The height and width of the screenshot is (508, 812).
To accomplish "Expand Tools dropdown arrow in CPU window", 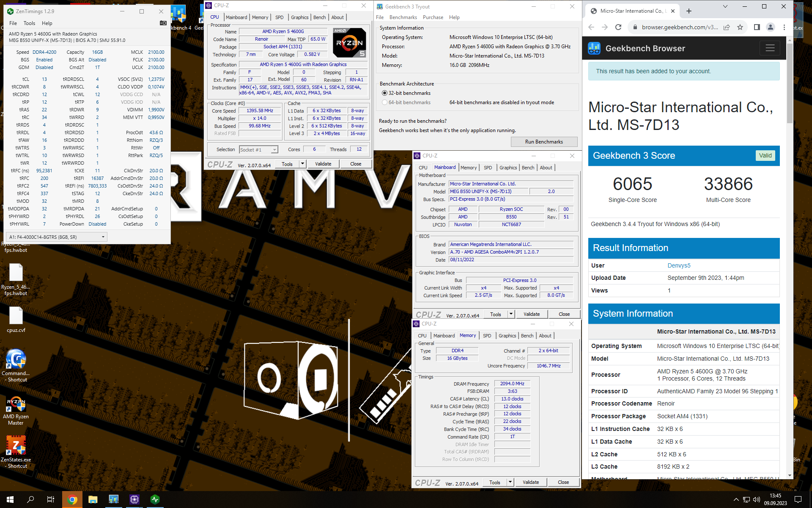I will tap(302, 164).
